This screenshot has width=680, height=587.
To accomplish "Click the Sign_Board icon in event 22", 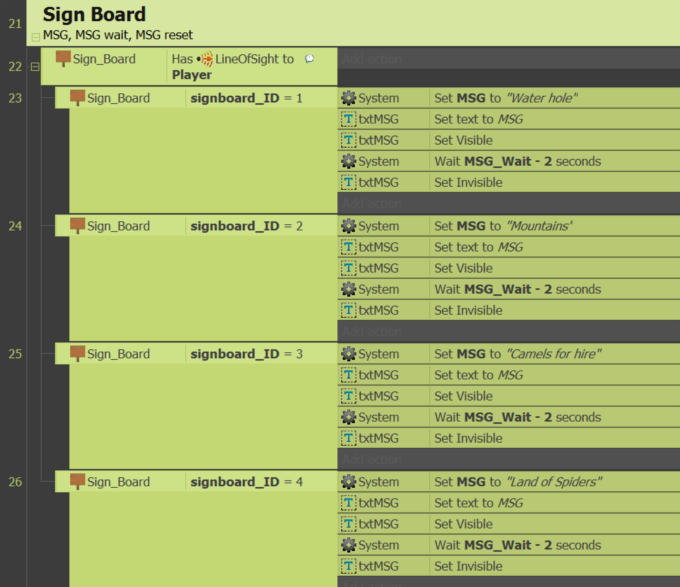I will (63, 59).
